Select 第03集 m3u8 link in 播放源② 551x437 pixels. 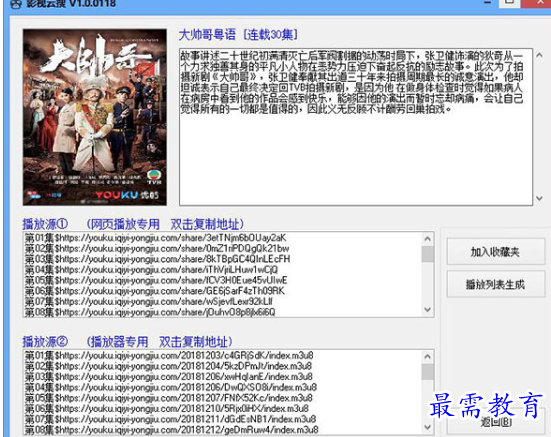click(x=168, y=376)
